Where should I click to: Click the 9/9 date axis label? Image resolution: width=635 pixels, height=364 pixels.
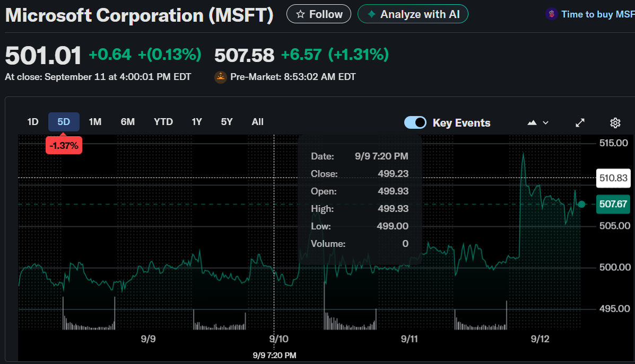[x=148, y=339]
